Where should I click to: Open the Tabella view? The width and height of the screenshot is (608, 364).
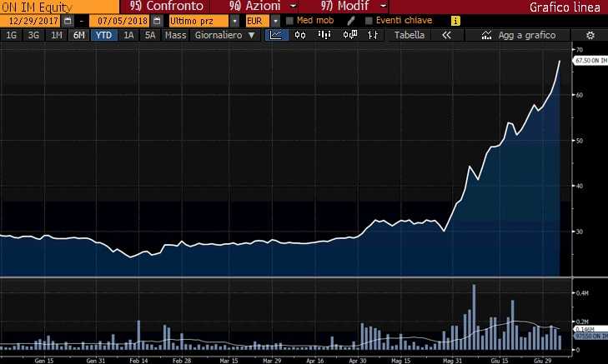[x=409, y=35]
